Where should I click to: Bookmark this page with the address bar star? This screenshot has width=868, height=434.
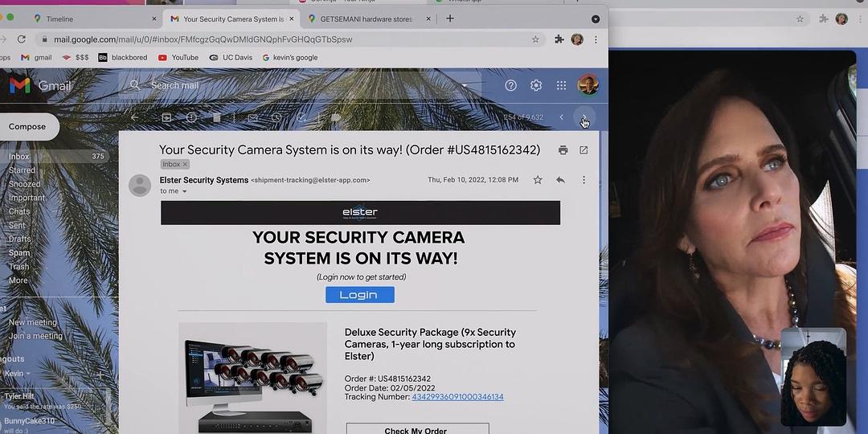point(535,39)
